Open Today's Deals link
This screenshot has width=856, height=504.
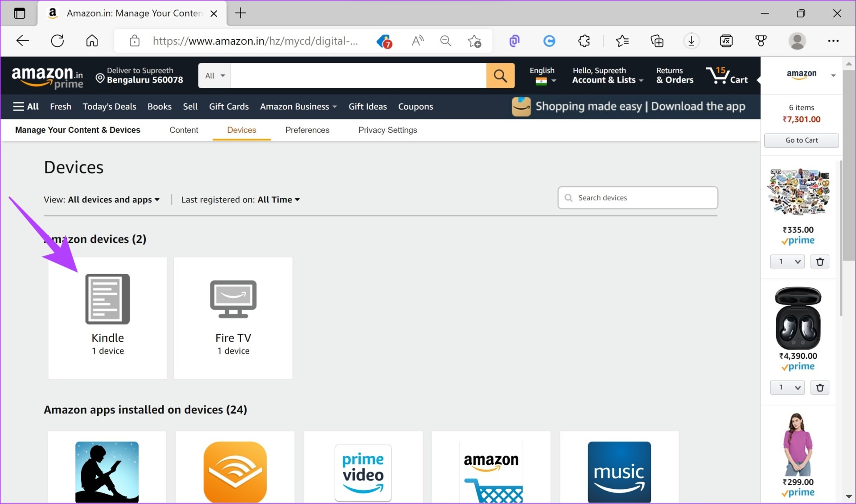(x=109, y=107)
